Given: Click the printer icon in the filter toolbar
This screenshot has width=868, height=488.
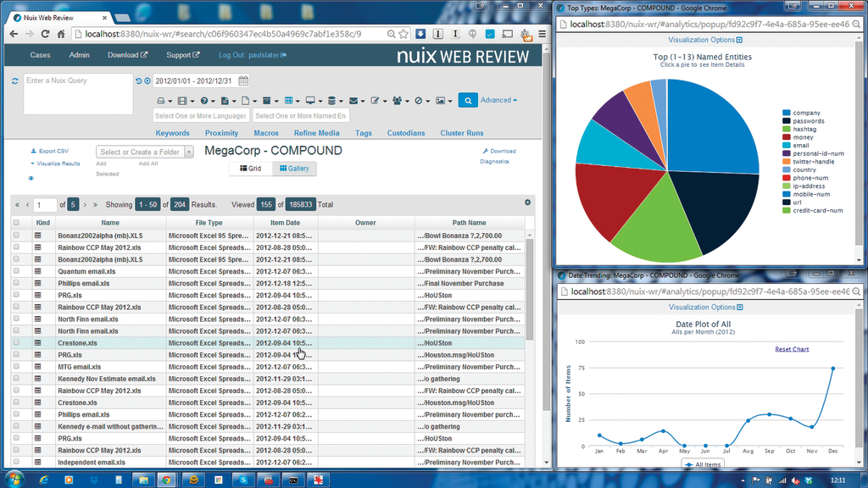Looking at the screenshot, I should pos(160,101).
